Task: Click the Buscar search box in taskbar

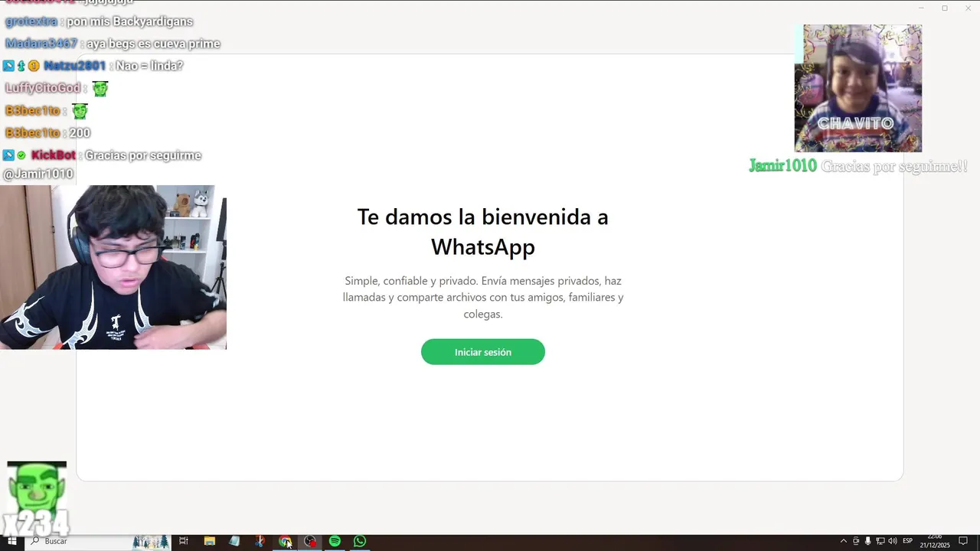Action: click(100, 541)
